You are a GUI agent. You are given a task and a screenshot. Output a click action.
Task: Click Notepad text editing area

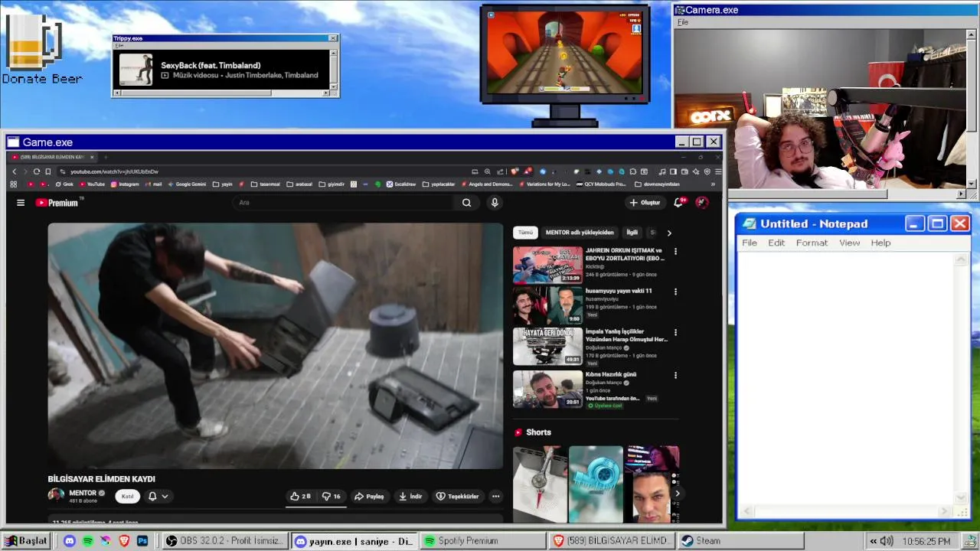(846, 379)
